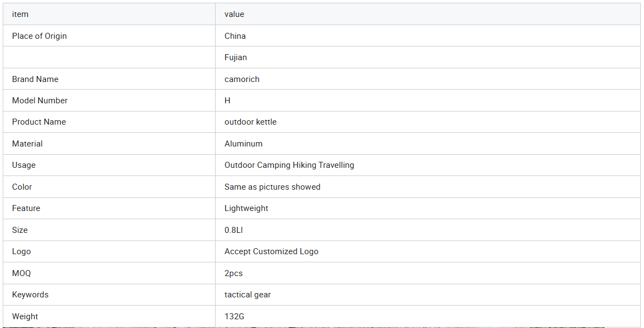
Task: Click the 'Brand Name' label cell
Action: pos(35,79)
